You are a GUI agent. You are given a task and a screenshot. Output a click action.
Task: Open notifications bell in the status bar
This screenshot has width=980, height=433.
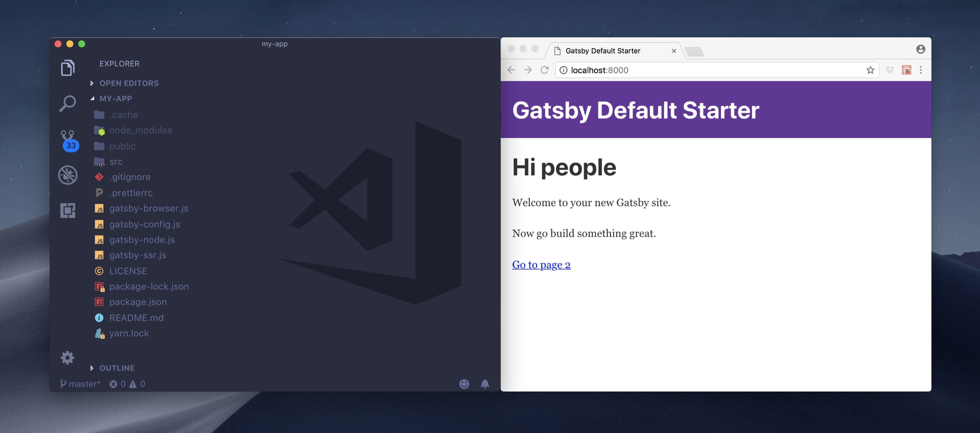485,384
